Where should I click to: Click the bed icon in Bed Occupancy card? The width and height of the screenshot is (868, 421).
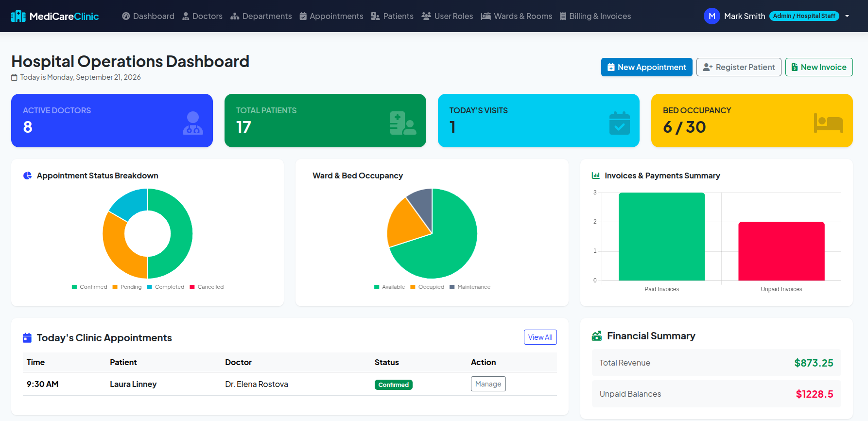click(x=829, y=123)
